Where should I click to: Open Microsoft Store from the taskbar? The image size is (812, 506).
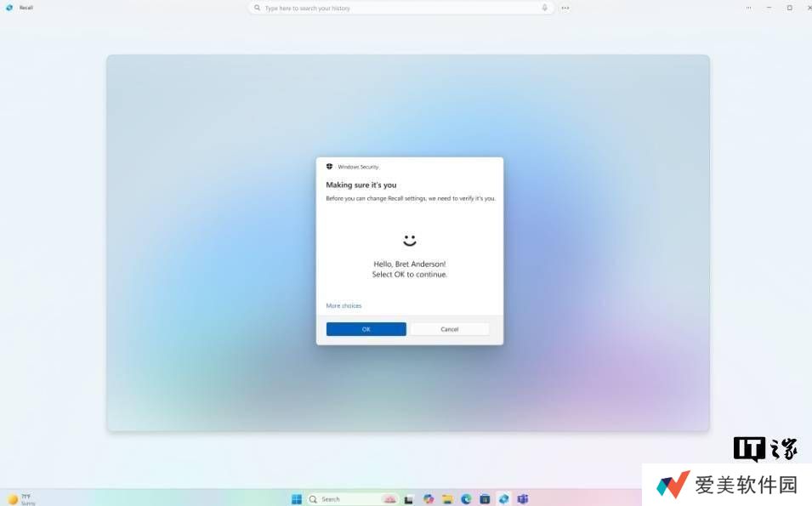(x=485, y=499)
